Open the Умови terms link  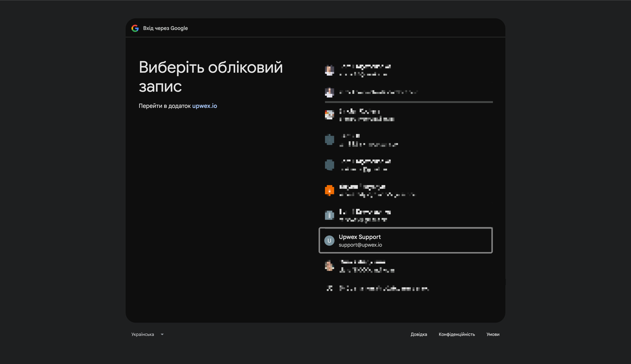[493, 334]
